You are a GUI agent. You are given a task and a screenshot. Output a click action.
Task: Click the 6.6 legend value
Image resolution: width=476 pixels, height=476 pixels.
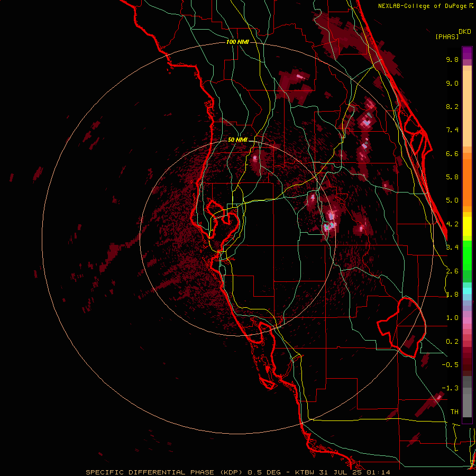pos(452,153)
